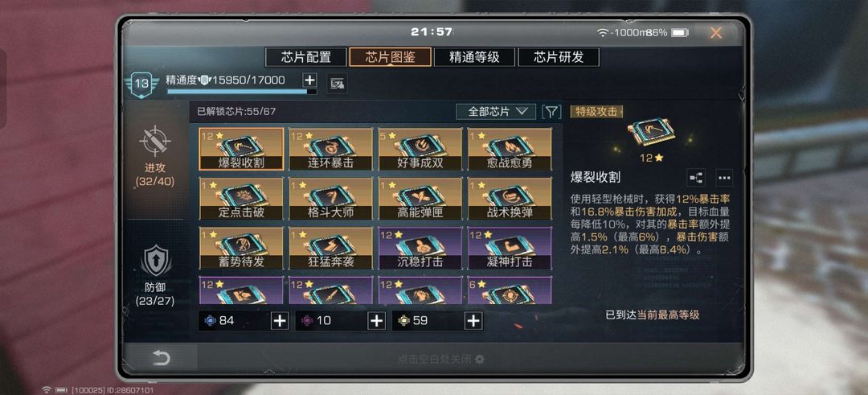Select the 沉稳打击 purple chip card
The width and height of the screenshot is (868, 395).
[x=420, y=248]
